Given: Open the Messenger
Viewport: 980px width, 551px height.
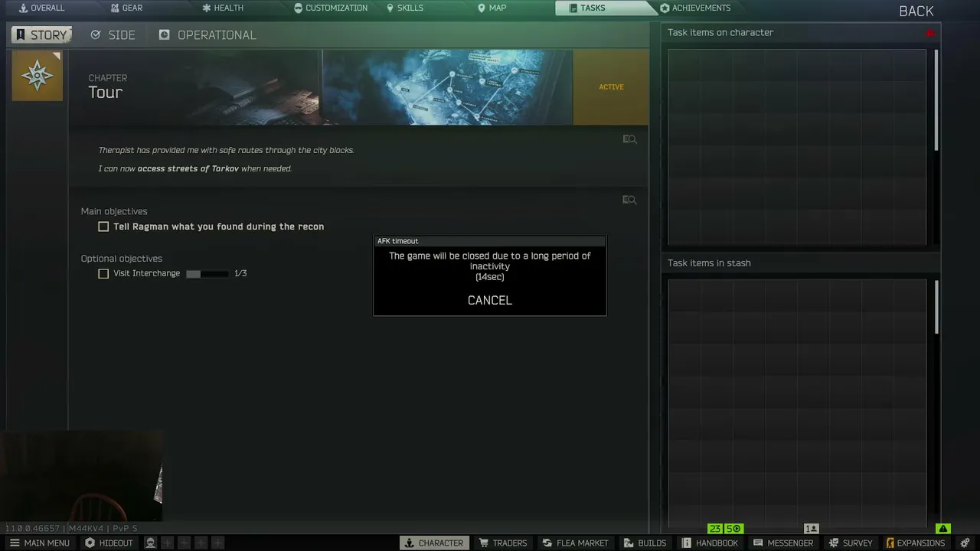Looking at the screenshot, I should point(782,543).
